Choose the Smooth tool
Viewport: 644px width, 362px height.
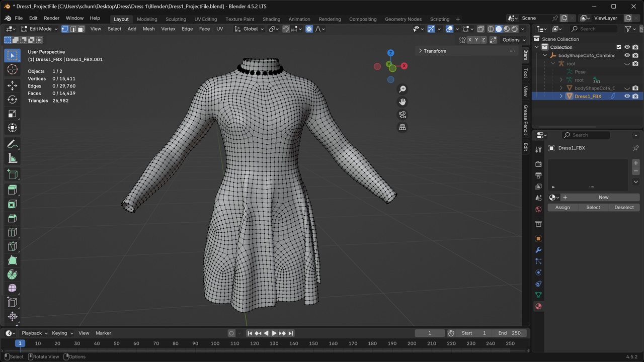(x=13, y=289)
